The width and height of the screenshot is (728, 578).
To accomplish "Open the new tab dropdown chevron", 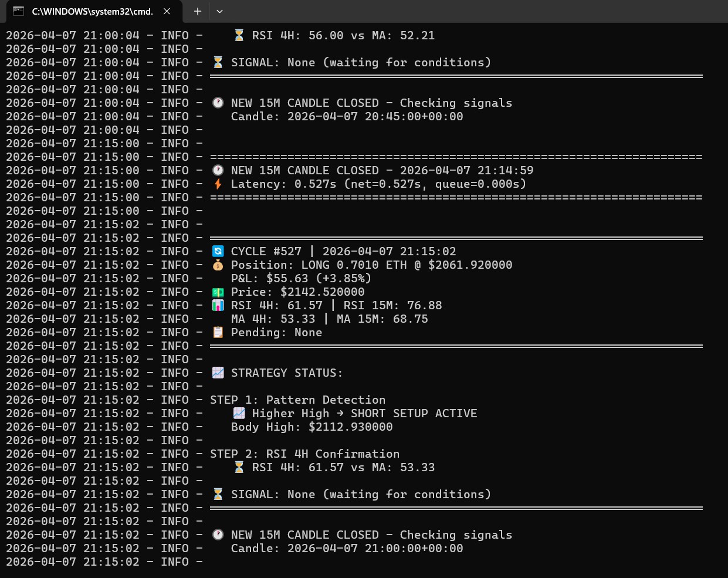I will 220,11.
